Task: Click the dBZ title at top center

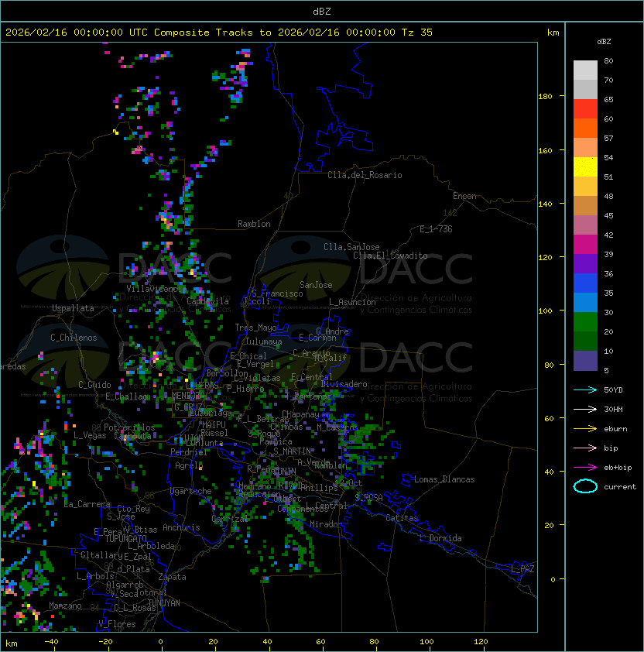Action: (322, 12)
